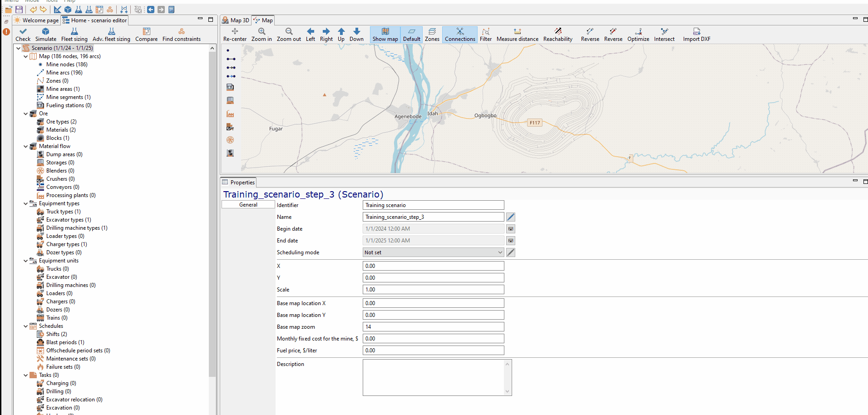
Task: Click the Compare tool
Action: pos(146,35)
